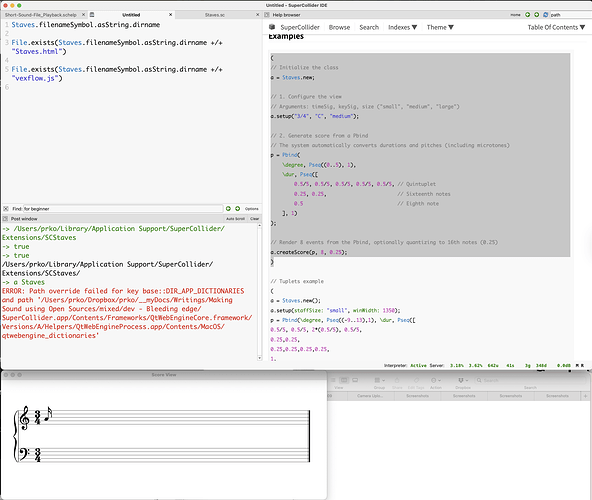Expand the Table Of Contents dropdown
592x500 pixels.
coord(556,27)
